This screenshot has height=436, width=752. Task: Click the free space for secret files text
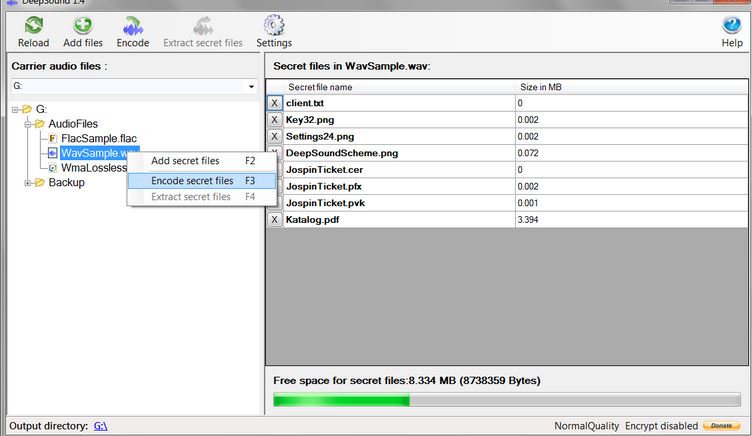pyautogui.click(x=407, y=380)
